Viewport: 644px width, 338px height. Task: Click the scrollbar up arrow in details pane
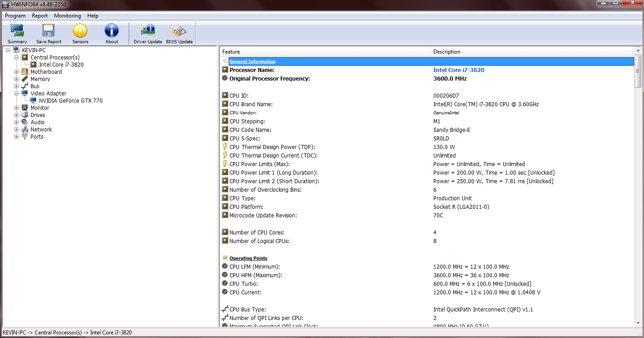click(x=638, y=51)
